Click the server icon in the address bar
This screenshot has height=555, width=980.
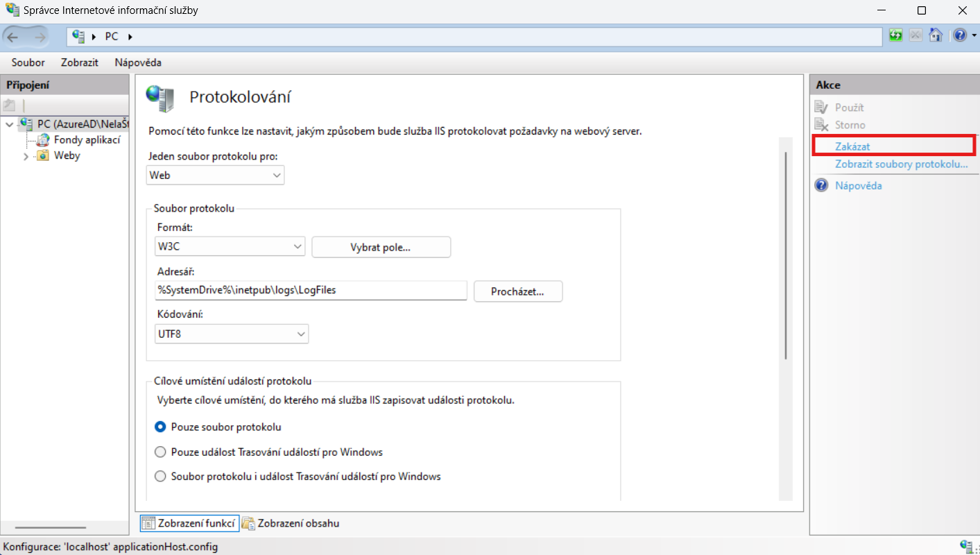pyautogui.click(x=78, y=36)
